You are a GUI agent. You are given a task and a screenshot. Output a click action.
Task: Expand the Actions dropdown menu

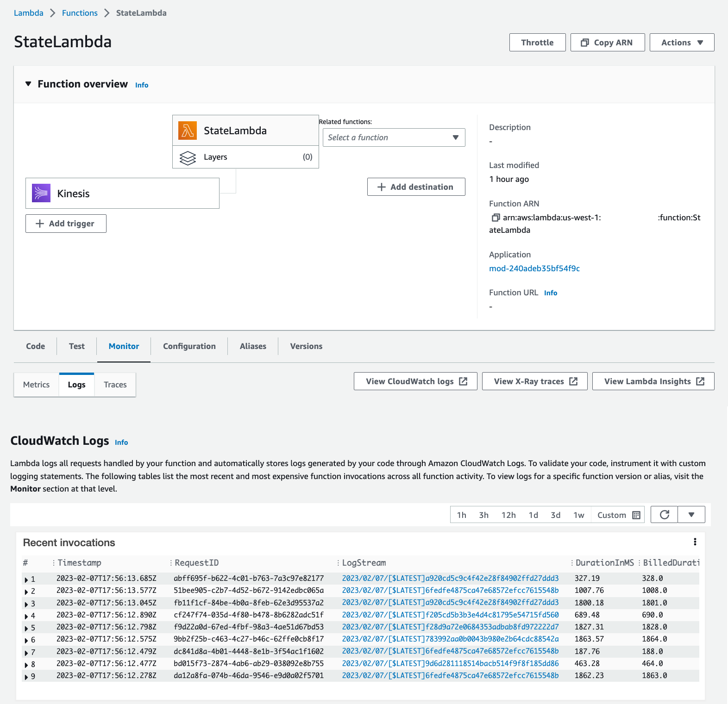[682, 43]
